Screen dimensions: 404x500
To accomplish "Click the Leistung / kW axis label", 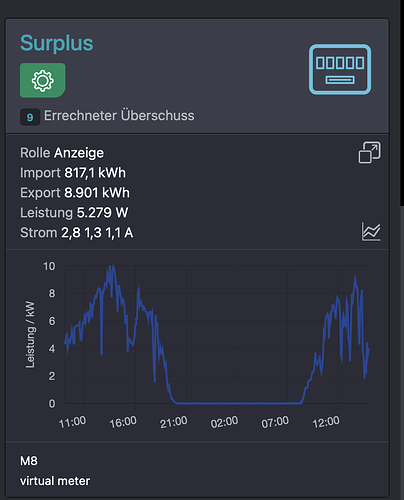I will tap(30, 334).
